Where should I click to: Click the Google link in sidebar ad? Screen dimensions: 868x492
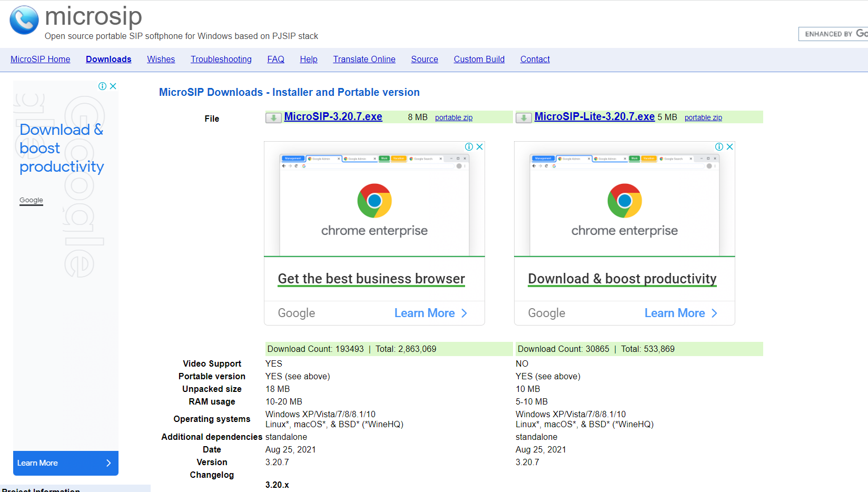coord(31,200)
